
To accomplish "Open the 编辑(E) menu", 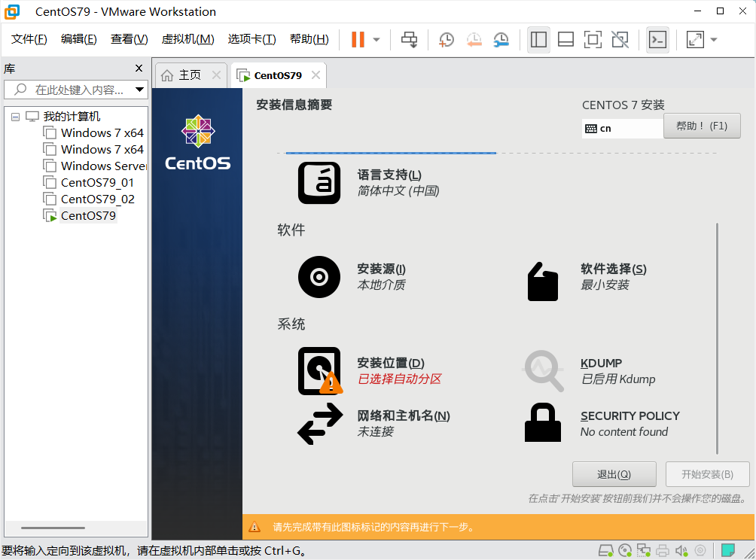I will click(x=78, y=39).
